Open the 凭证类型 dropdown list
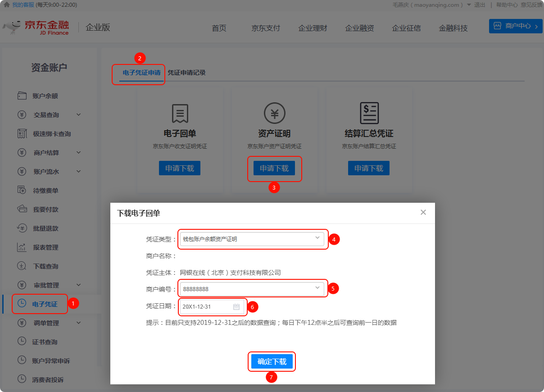 [317, 238]
